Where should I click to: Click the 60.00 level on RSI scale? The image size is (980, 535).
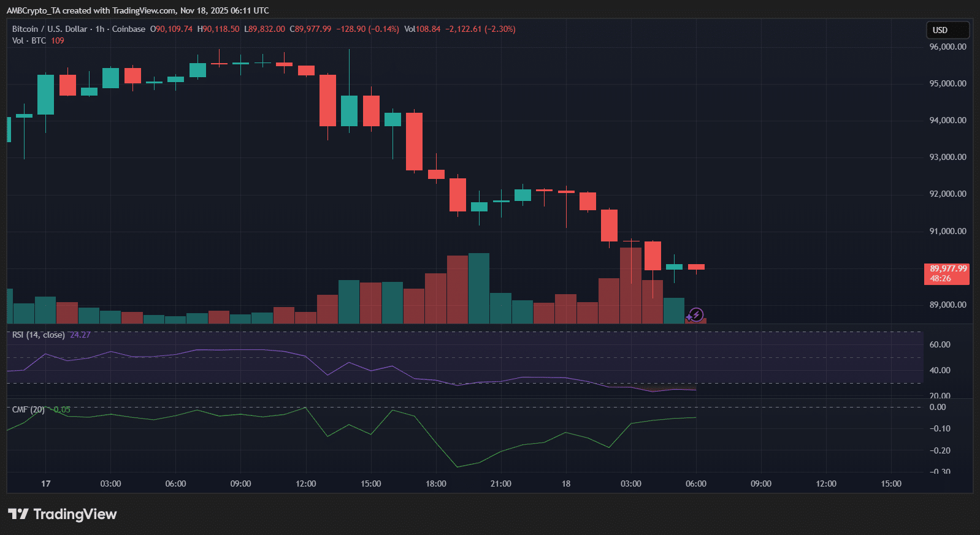tap(940, 344)
